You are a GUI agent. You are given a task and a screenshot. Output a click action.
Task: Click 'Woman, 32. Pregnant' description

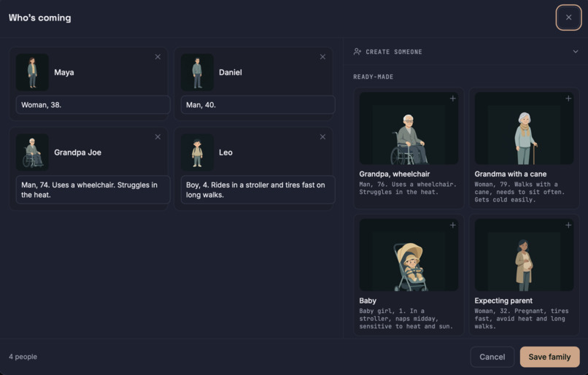click(x=522, y=319)
